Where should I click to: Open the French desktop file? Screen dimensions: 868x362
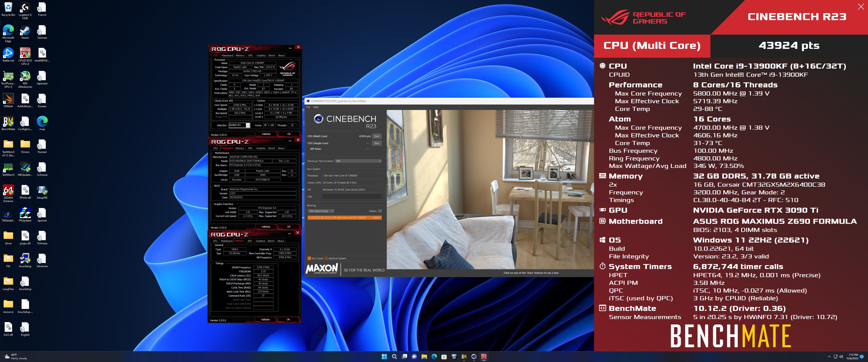click(42, 9)
